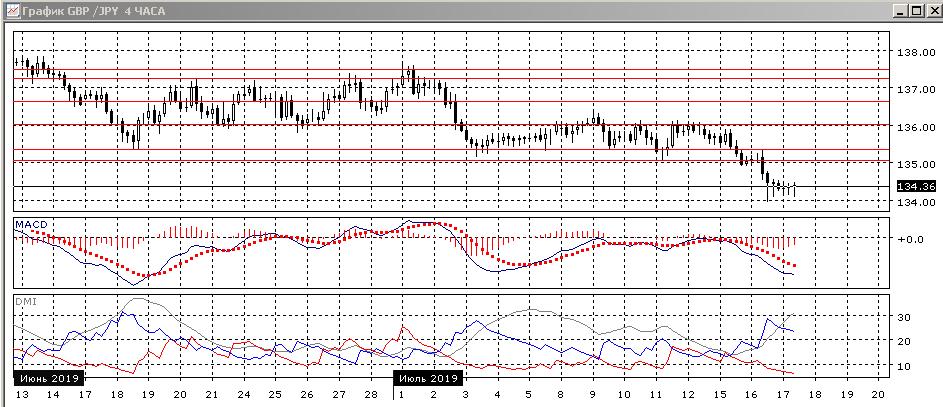Viewport: 943px width, 407px height.
Task: Click the 138.00 price axis label
Action: point(913,53)
